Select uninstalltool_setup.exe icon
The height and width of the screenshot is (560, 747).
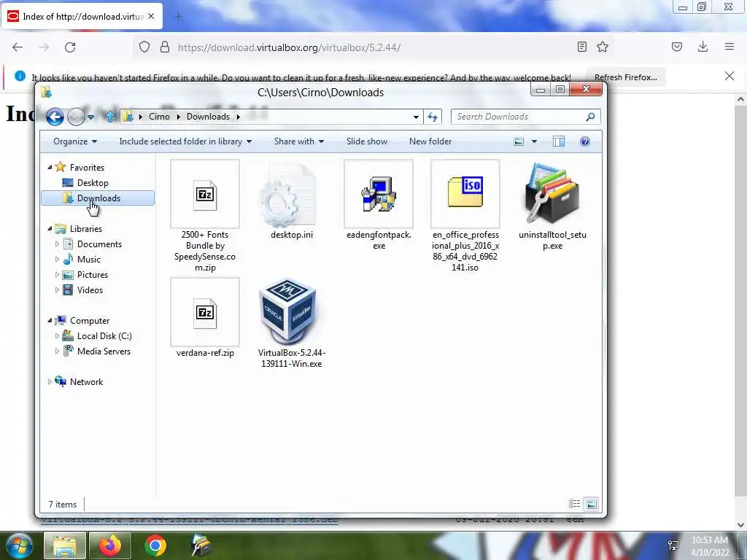tap(552, 194)
